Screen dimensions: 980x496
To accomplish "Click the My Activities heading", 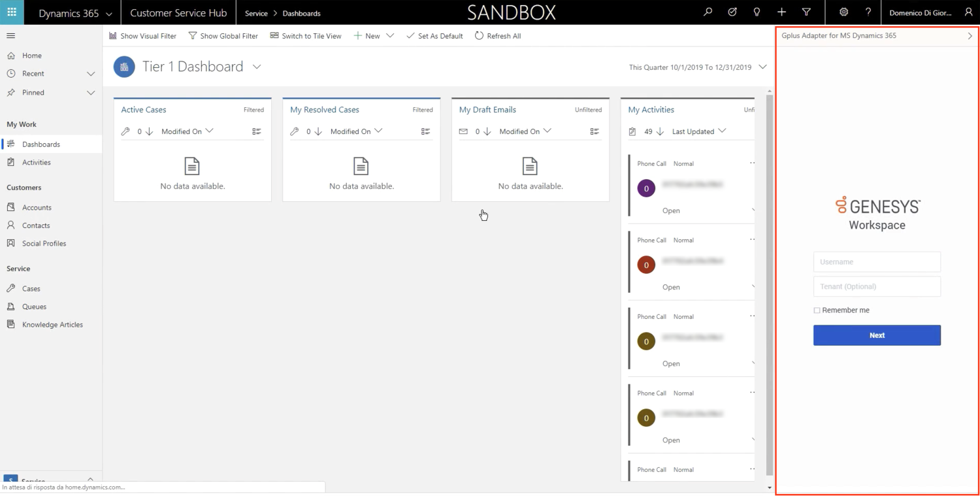I will [x=651, y=110].
